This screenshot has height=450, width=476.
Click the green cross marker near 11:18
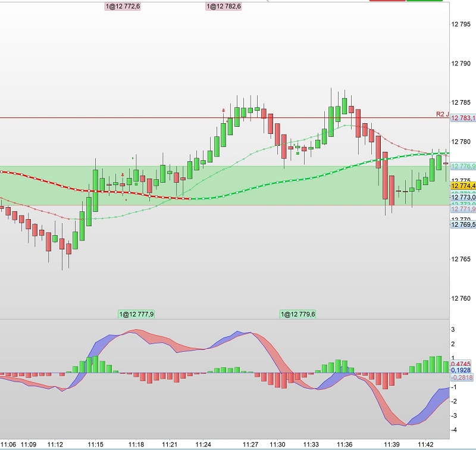136,184
